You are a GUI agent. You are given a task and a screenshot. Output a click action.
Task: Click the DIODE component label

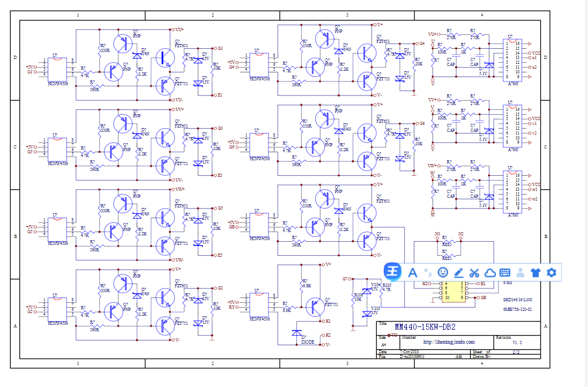(308, 341)
